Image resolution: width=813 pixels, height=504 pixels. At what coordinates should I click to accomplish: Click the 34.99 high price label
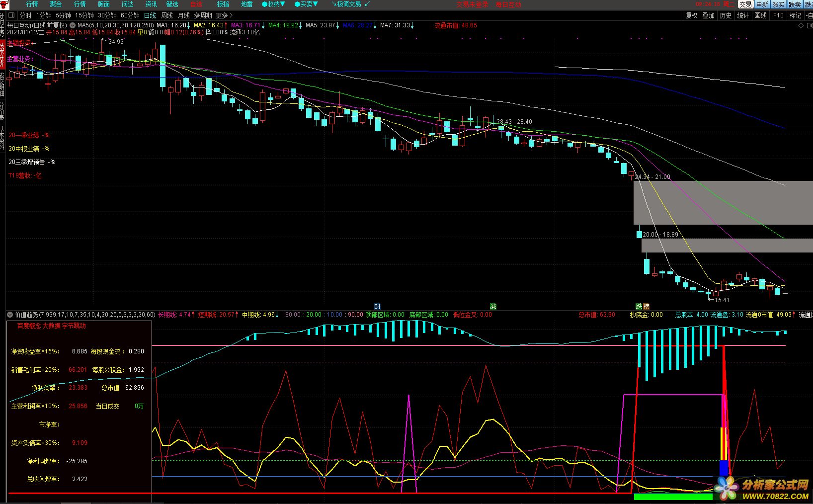point(116,42)
